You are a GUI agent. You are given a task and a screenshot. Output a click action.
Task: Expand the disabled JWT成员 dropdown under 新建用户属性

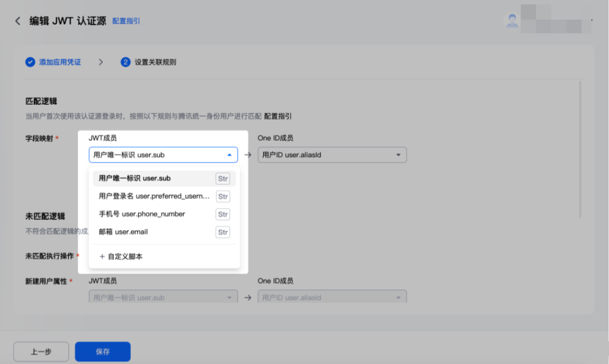(x=163, y=297)
